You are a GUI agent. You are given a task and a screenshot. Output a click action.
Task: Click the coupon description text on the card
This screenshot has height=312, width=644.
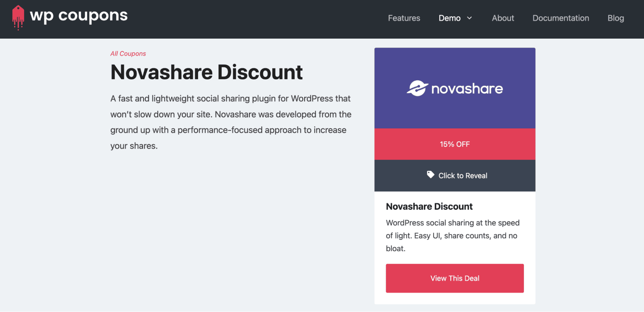tap(452, 235)
